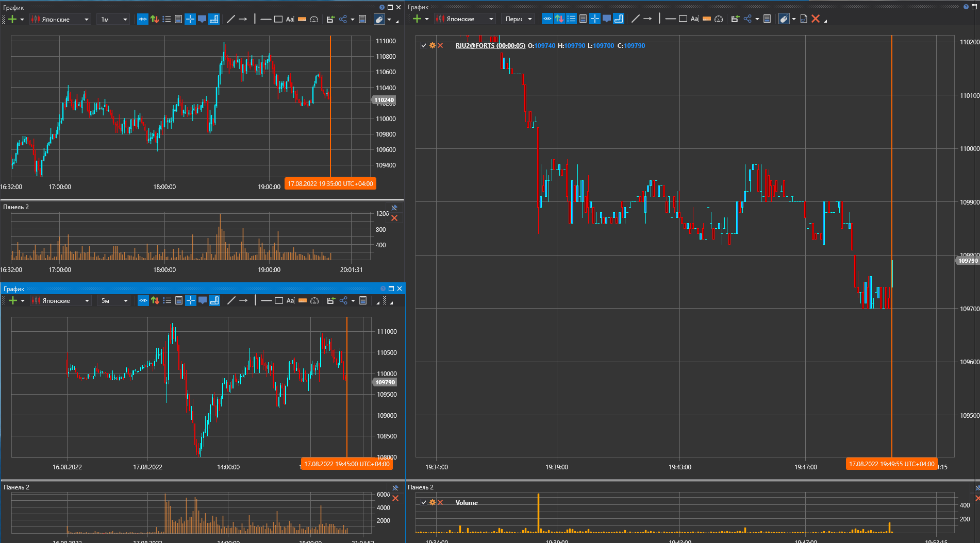Click up/down arrows icon in 1м chart toolbar

155,19
